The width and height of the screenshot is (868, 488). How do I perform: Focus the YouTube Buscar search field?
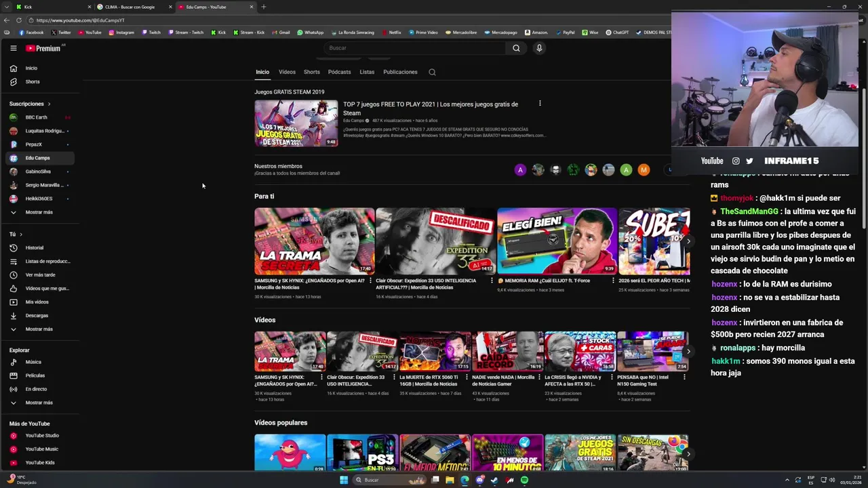pos(414,48)
